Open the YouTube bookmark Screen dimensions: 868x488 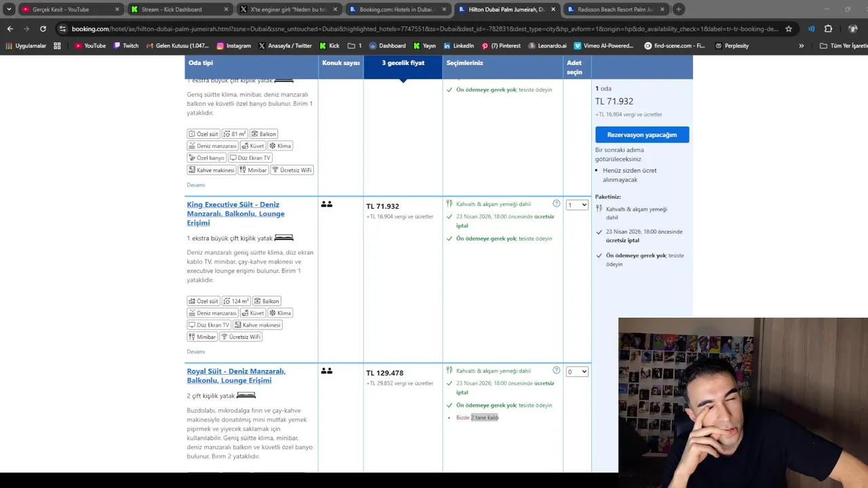point(90,45)
